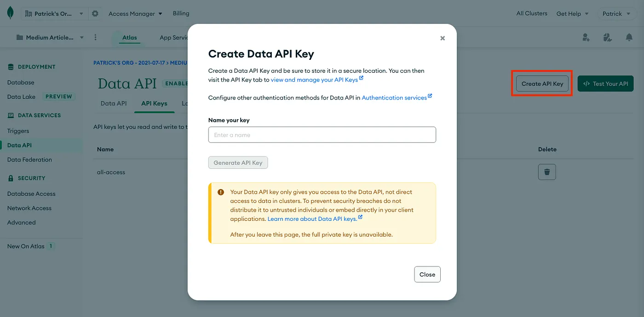Click the Test Your API button

click(605, 84)
